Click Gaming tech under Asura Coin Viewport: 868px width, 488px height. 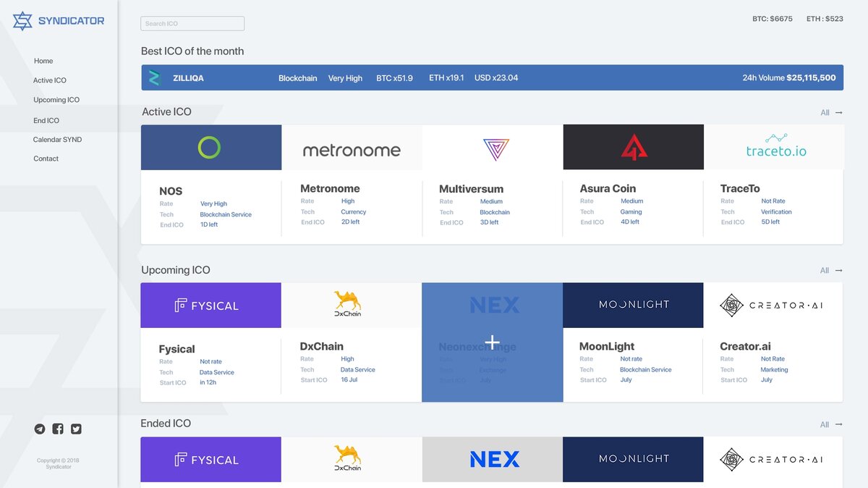click(x=631, y=212)
